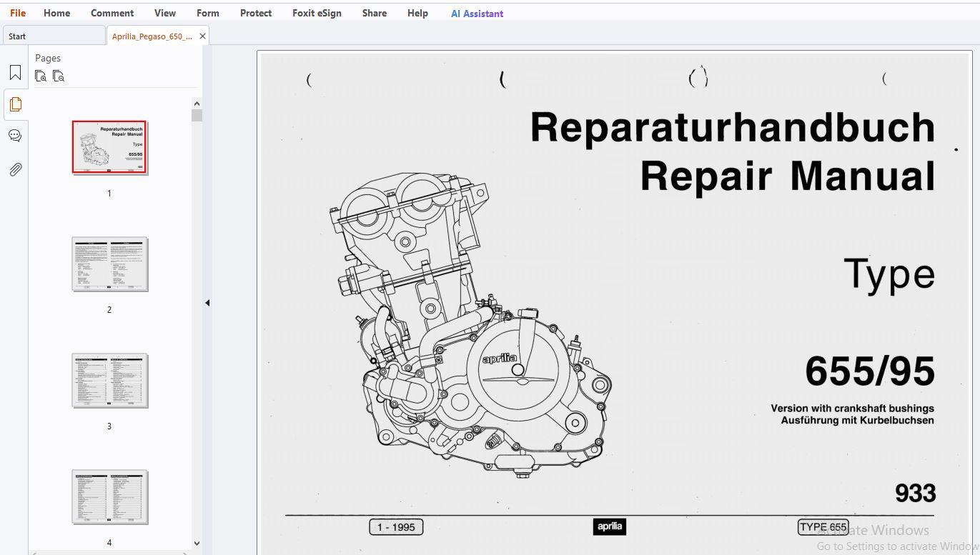Open the View ribbon tab
The width and height of the screenshot is (980, 555).
pyautogui.click(x=165, y=13)
